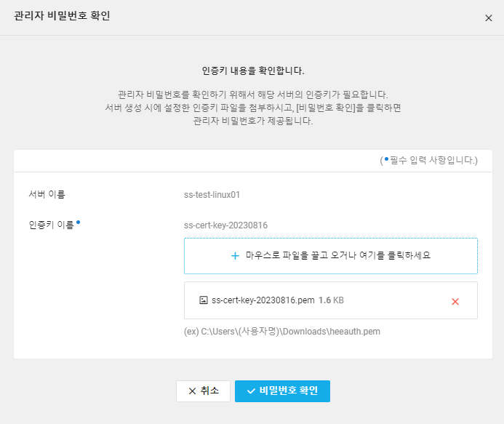Screen dimensions: 504x424
Task: Click the blue required dot by 인증키 이름
Action: pyautogui.click(x=78, y=222)
